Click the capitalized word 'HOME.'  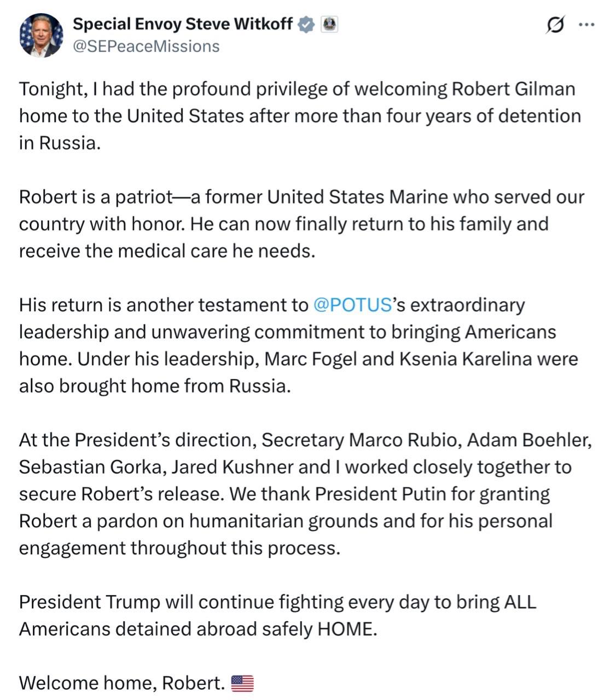pyautogui.click(x=347, y=629)
